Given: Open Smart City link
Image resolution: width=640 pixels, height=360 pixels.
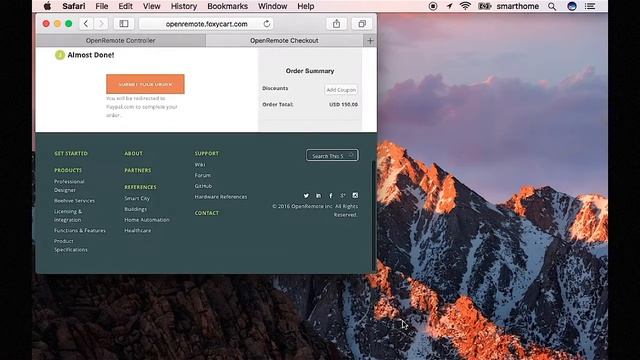Looking at the screenshot, I should [137, 198].
